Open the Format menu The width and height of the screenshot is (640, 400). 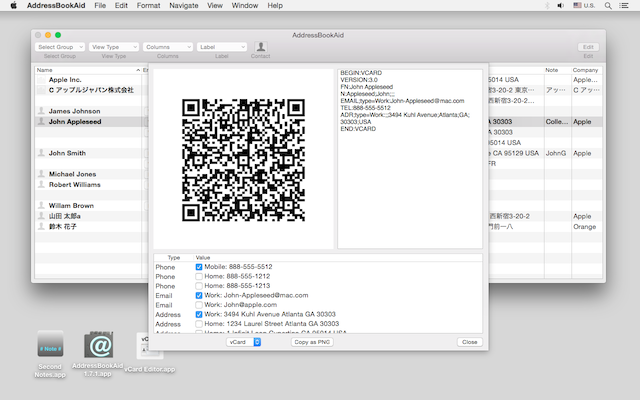(149, 5)
